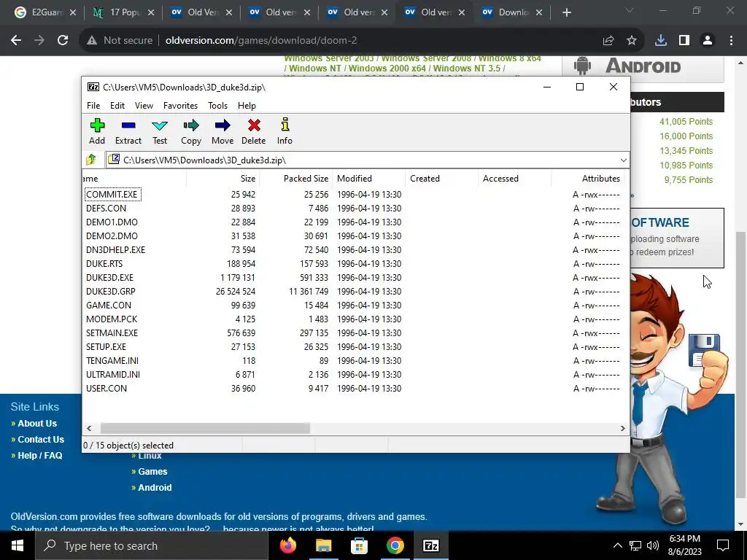Open a new Chrome tab
This screenshot has width=747, height=560.
pyautogui.click(x=566, y=12)
